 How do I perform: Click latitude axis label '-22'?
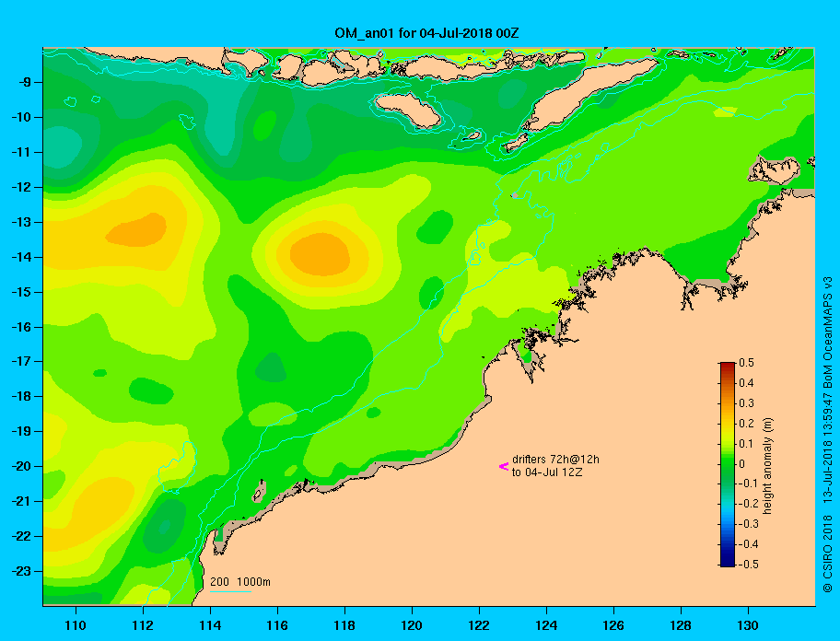pyautogui.click(x=21, y=536)
